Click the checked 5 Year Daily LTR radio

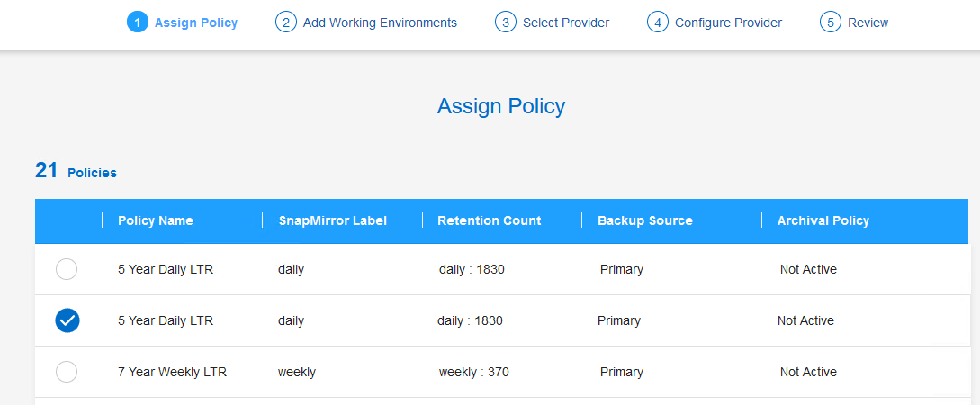[67, 320]
